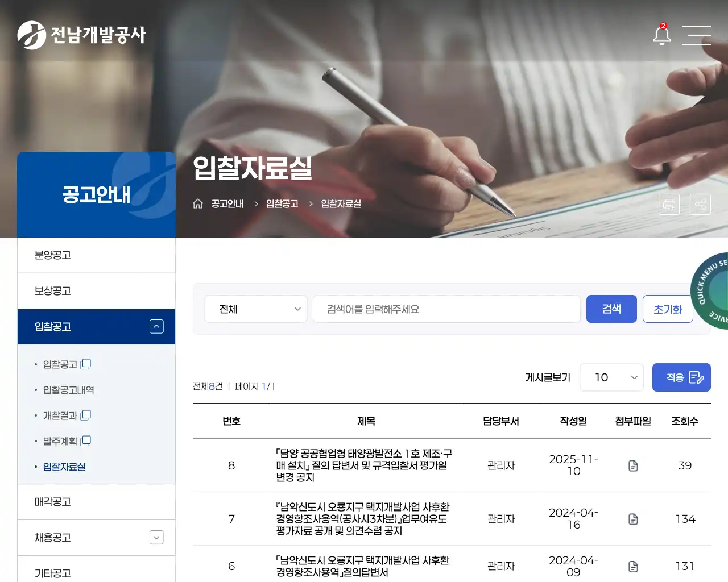Click the home icon in breadcrumb
728x582 pixels.
click(198, 203)
